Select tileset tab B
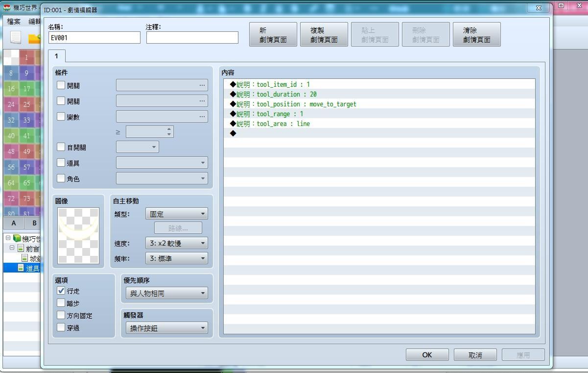 pos(34,223)
